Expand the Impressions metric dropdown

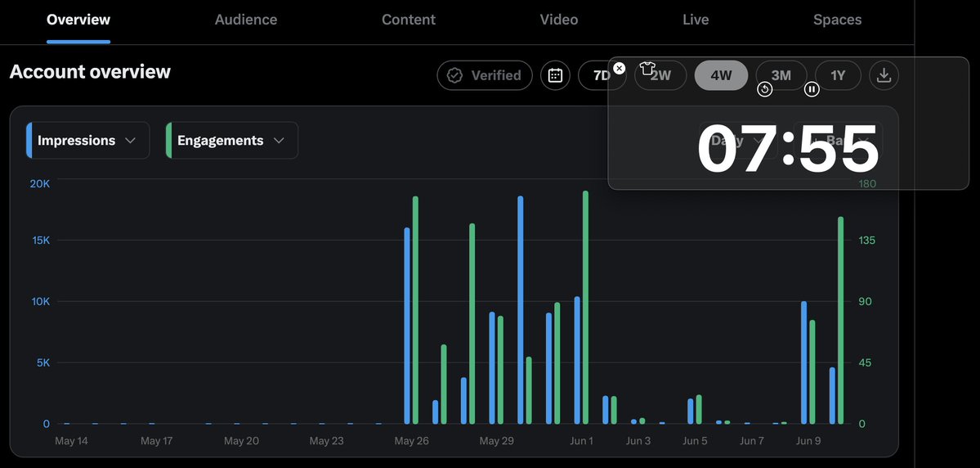point(87,140)
